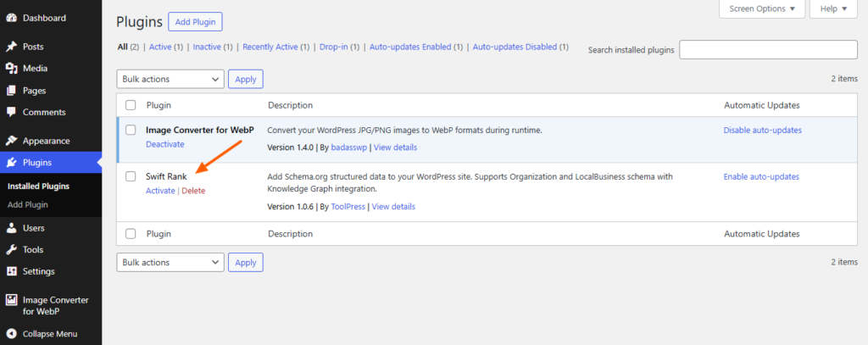Click the Add Plugin button beside title

pos(196,22)
